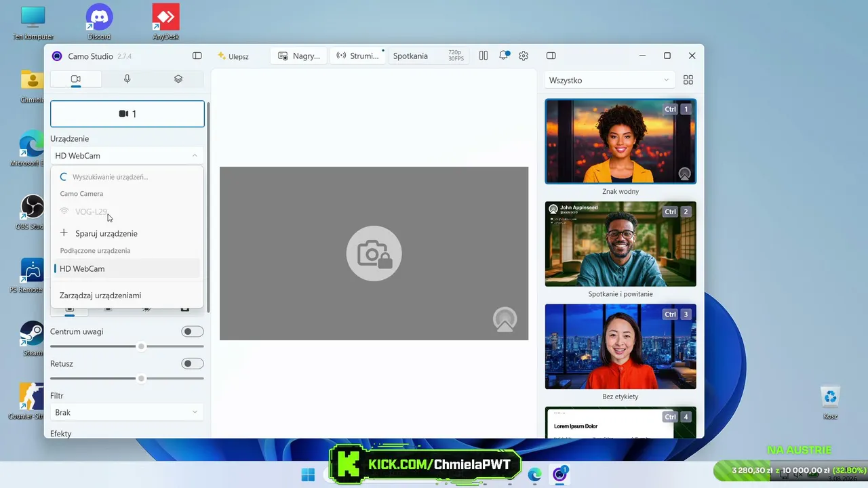Click the Spotkanie i powitanie caption text

pyautogui.click(x=620, y=294)
